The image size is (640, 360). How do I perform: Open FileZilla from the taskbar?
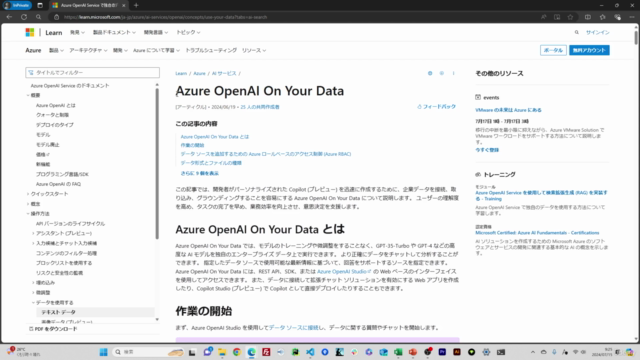pyautogui.click(x=266, y=352)
